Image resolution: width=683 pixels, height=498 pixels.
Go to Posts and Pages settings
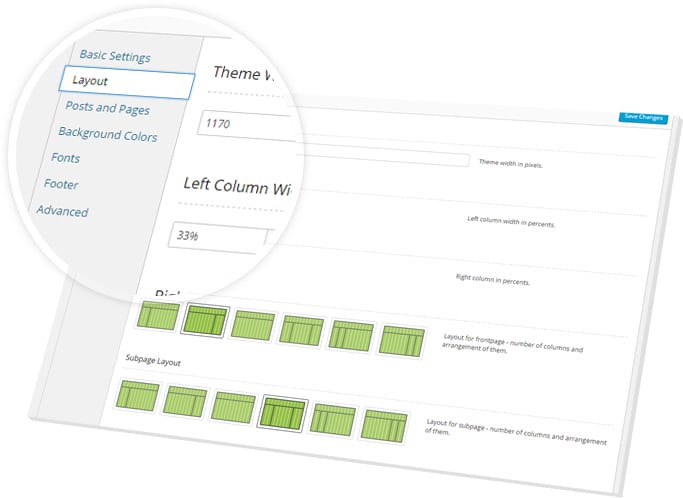[x=109, y=106]
